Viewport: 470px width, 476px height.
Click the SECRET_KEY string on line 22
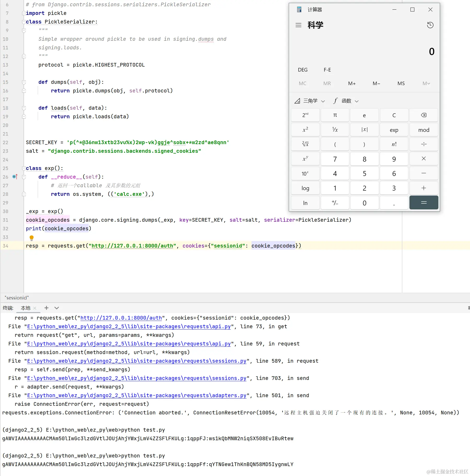(x=148, y=142)
